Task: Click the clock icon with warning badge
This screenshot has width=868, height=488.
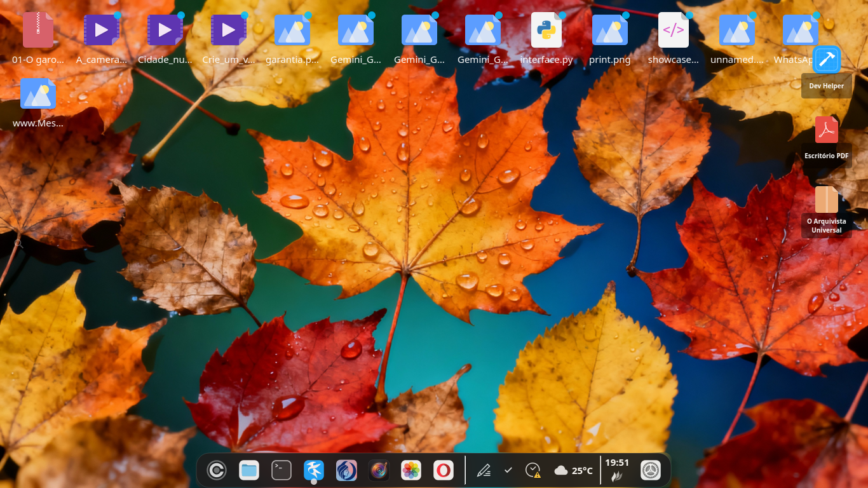Action: tap(532, 470)
